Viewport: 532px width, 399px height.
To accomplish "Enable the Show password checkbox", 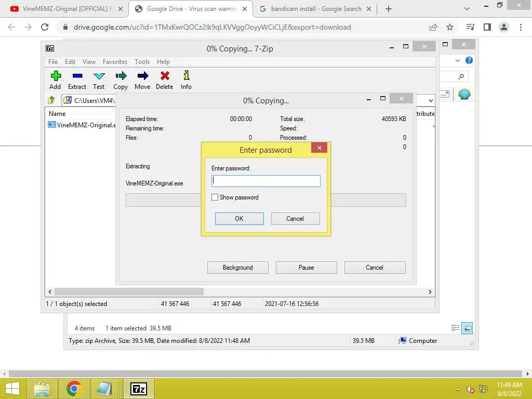I will pyautogui.click(x=215, y=197).
